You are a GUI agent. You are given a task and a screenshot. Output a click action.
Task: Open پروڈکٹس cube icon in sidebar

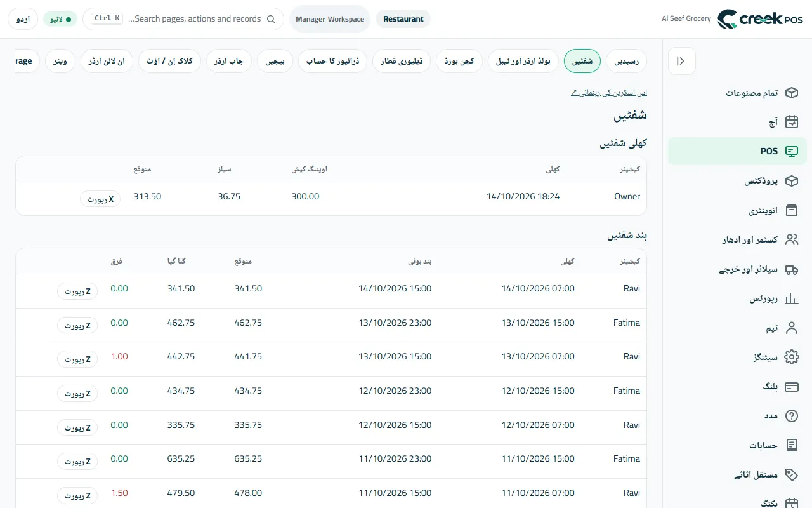[x=791, y=181]
